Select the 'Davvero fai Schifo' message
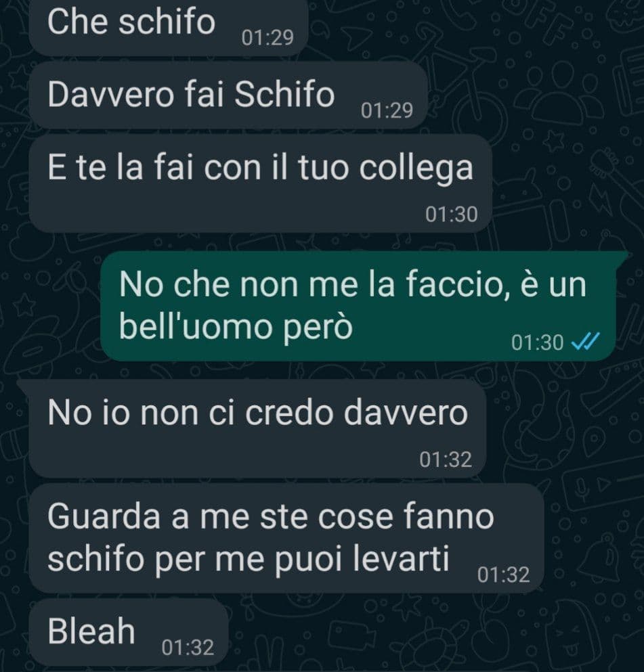The width and height of the screenshot is (644, 672). pyautogui.click(x=228, y=95)
